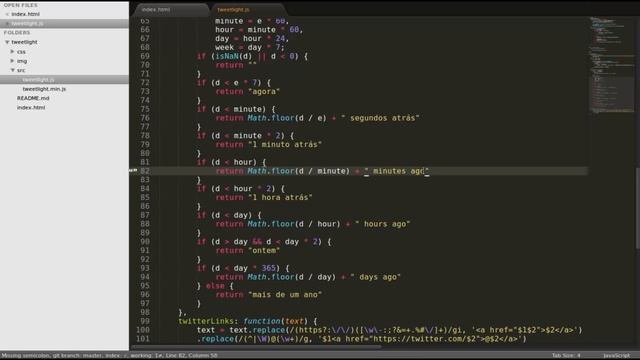This screenshot has height=360, width=640.
Task: Click "mais de um ano" string
Action: (284, 295)
